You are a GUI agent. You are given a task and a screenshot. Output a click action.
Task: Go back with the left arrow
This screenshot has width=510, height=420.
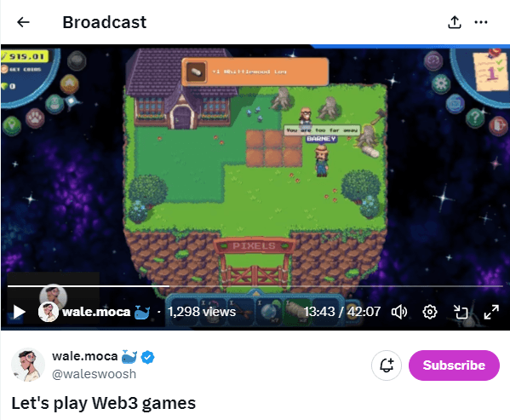tap(23, 22)
